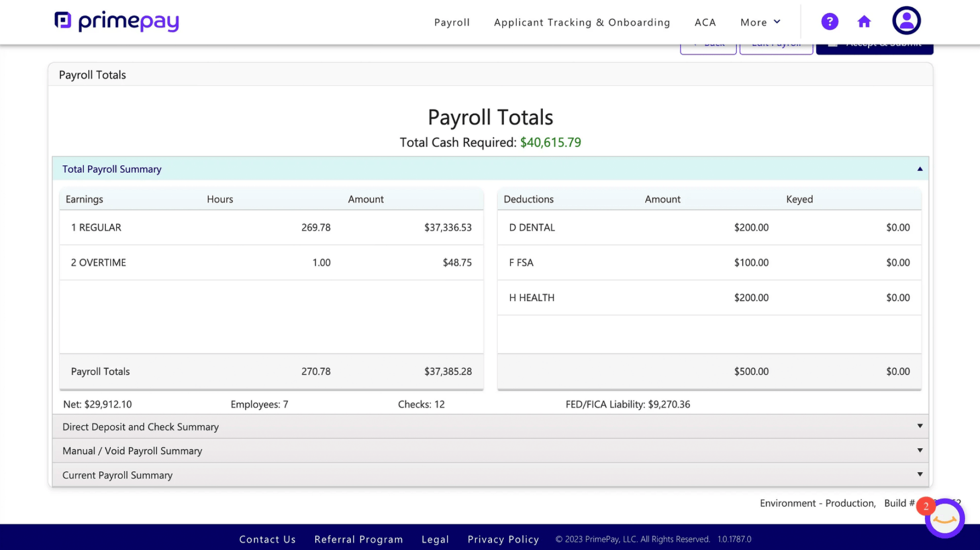Expand Manual / Void Payroll Summary

coord(491,451)
